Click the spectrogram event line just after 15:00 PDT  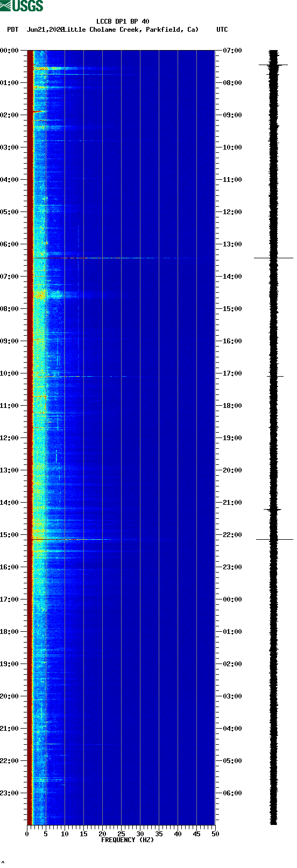coord(70,539)
